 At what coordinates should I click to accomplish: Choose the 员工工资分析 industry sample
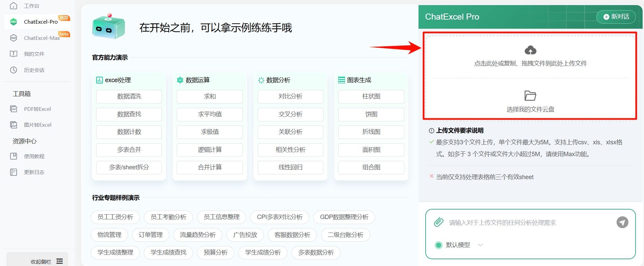(x=115, y=217)
